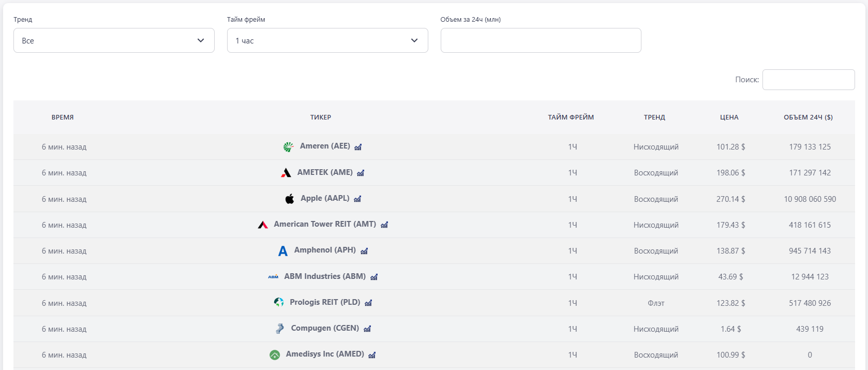Click Compugen (CGEN) chart icon
The image size is (868, 370).
(367, 329)
